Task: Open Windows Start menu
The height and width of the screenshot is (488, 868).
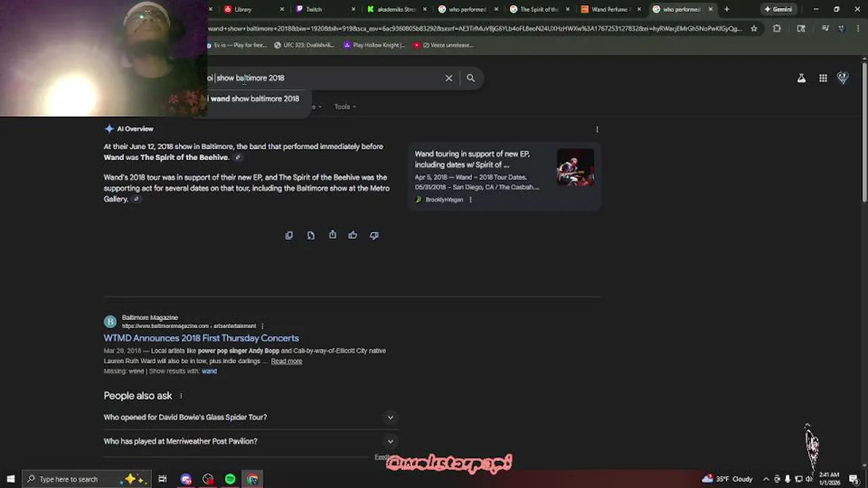Action: [x=10, y=479]
